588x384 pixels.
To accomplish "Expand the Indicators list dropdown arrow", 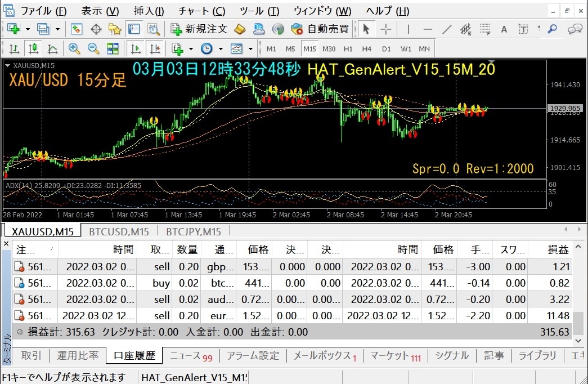I will (x=191, y=48).
